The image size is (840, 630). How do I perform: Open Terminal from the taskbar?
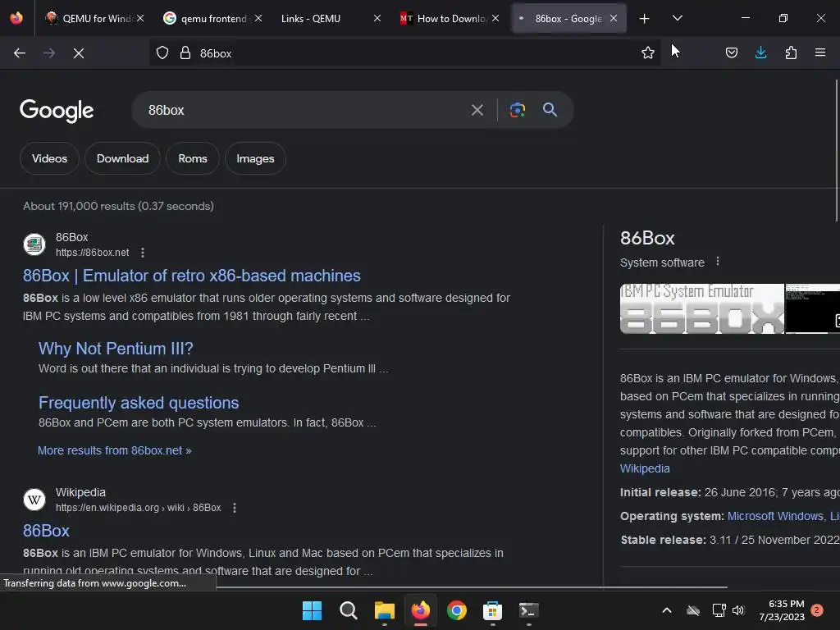pyautogui.click(x=529, y=610)
